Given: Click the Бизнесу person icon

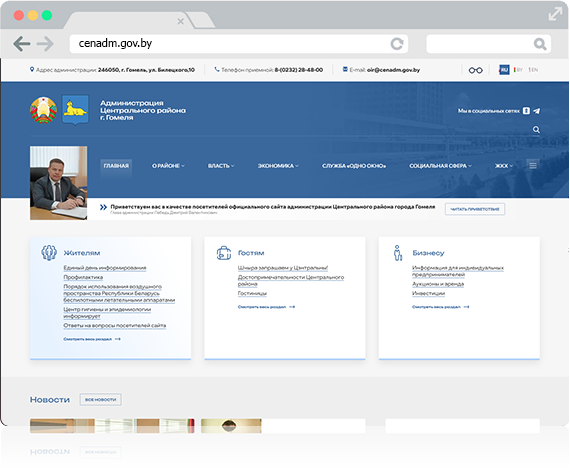Looking at the screenshot, I should [x=398, y=253].
